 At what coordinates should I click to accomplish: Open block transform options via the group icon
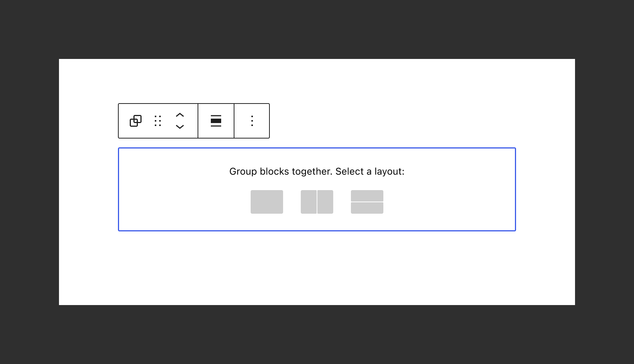coord(136,121)
